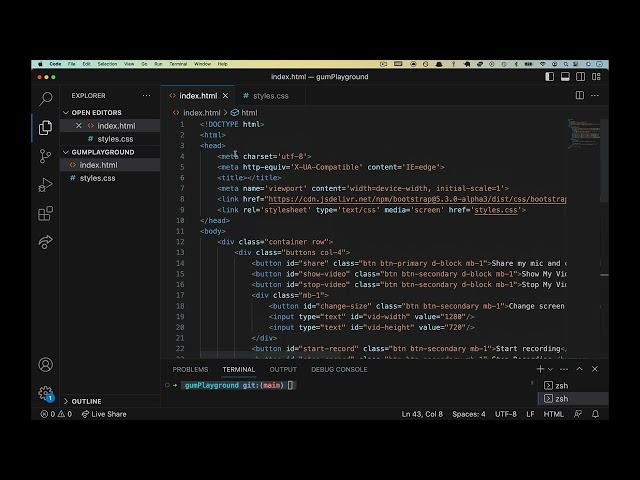Select the Explorer files icon
The width and height of the screenshot is (640, 480).
click(45, 128)
